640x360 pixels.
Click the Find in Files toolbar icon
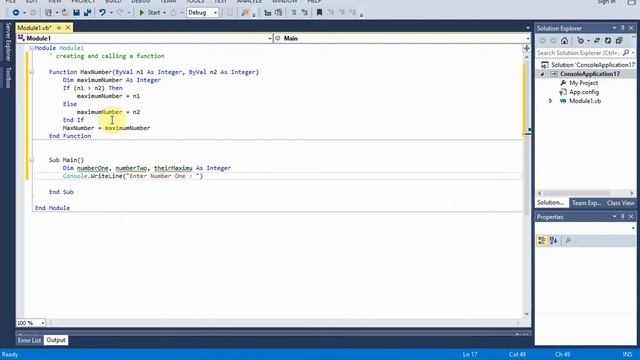click(x=245, y=13)
